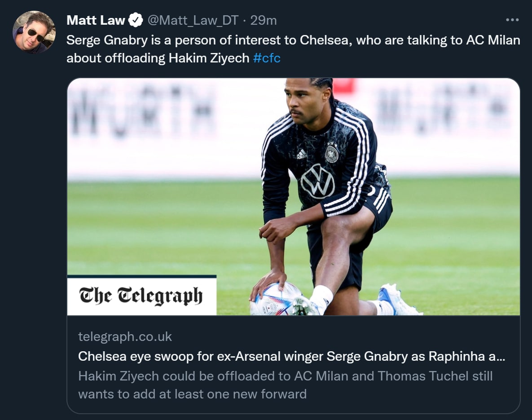The height and width of the screenshot is (420, 532).
Task: Open the #cfc hashtag
Action: (267, 59)
